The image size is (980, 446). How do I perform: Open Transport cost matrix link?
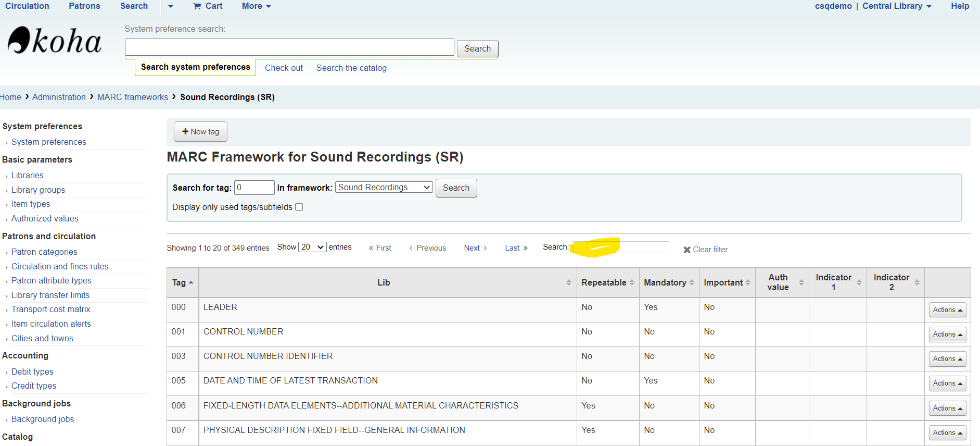(x=51, y=309)
